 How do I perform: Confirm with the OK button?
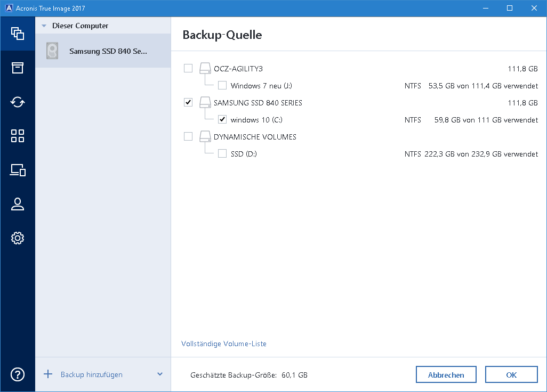(x=511, y=374)
